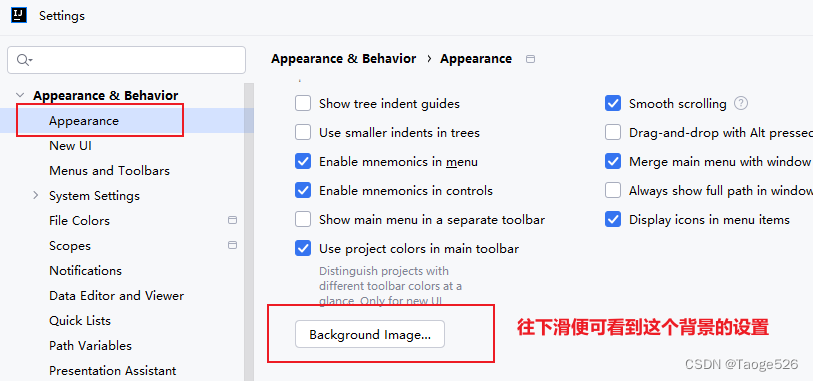Click the project-level icon next to Scopes
The height and width of the screenshot is (381, 813).
click(232, 245)
